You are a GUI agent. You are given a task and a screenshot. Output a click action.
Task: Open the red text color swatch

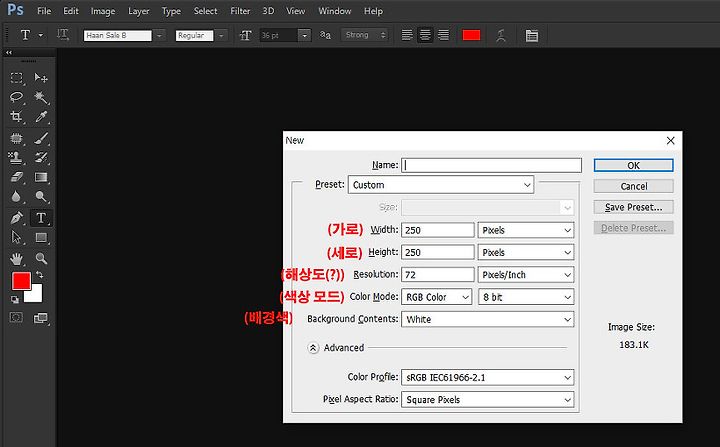pos(471,35)
